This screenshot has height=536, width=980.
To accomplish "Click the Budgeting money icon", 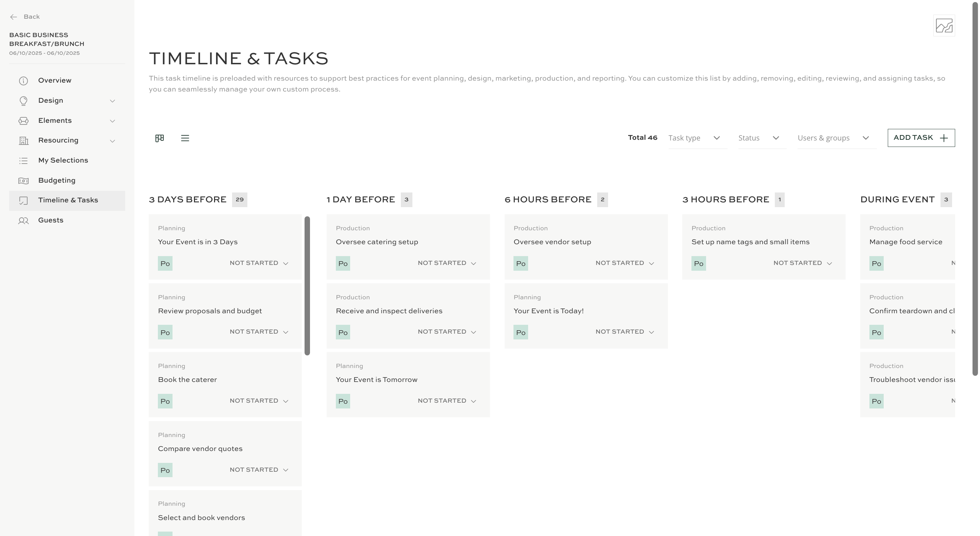I will click(x=23, y=181).
